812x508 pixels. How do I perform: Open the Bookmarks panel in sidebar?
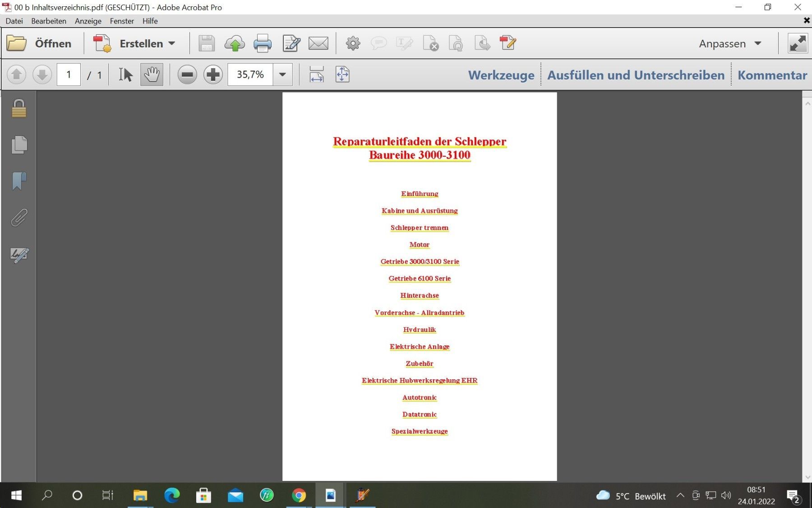(x=19, y=181)
